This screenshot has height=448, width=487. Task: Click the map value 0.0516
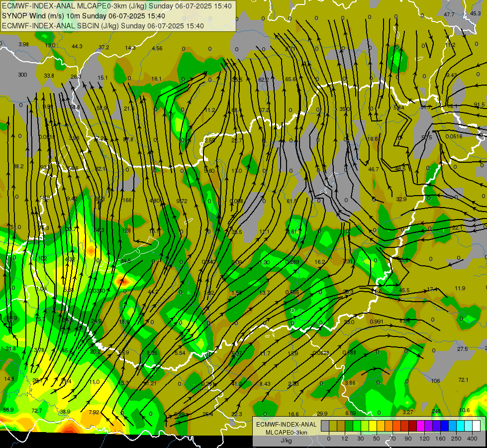(x=454, y=136)
